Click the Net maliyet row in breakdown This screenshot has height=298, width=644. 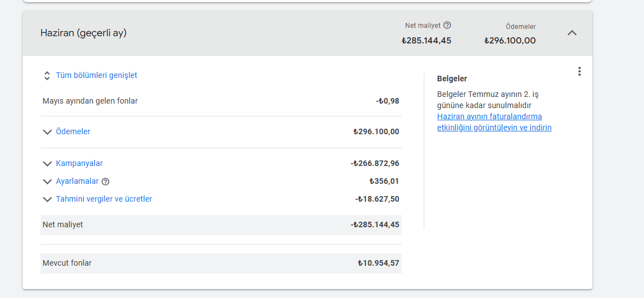(x=220, y=224)
